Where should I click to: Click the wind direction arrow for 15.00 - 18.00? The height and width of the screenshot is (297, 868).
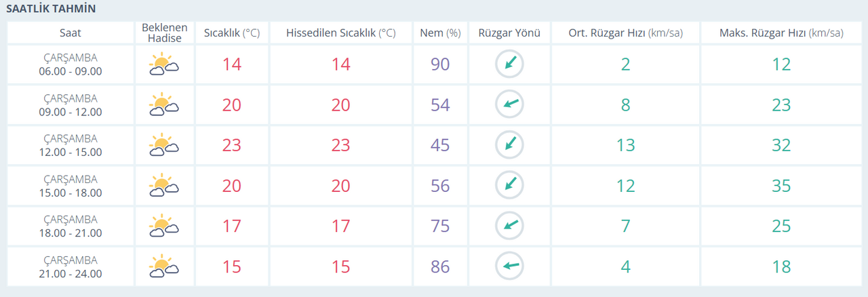pyautogui.click(x=509, y=185)
